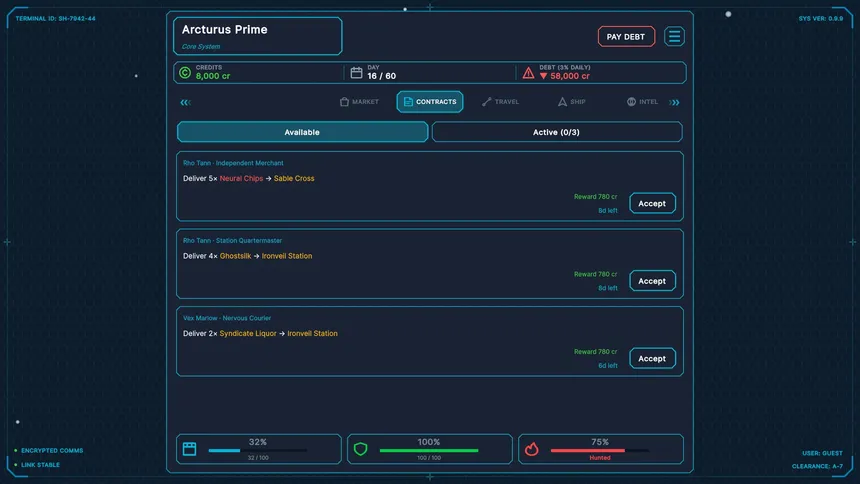Screen dimensions: 860x484
Task: Accept the Ghostsilk delivery contract
Action: (x=652, y=281)
